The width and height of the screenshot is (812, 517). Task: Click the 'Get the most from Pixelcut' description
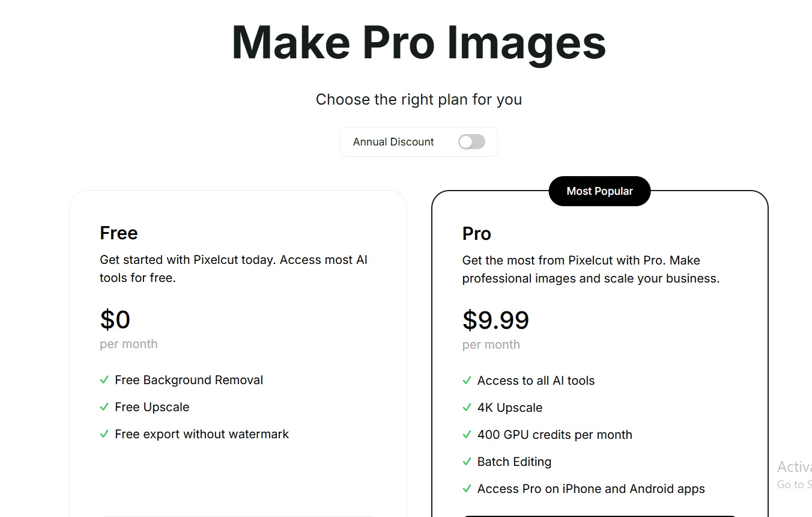click(591, 269)
